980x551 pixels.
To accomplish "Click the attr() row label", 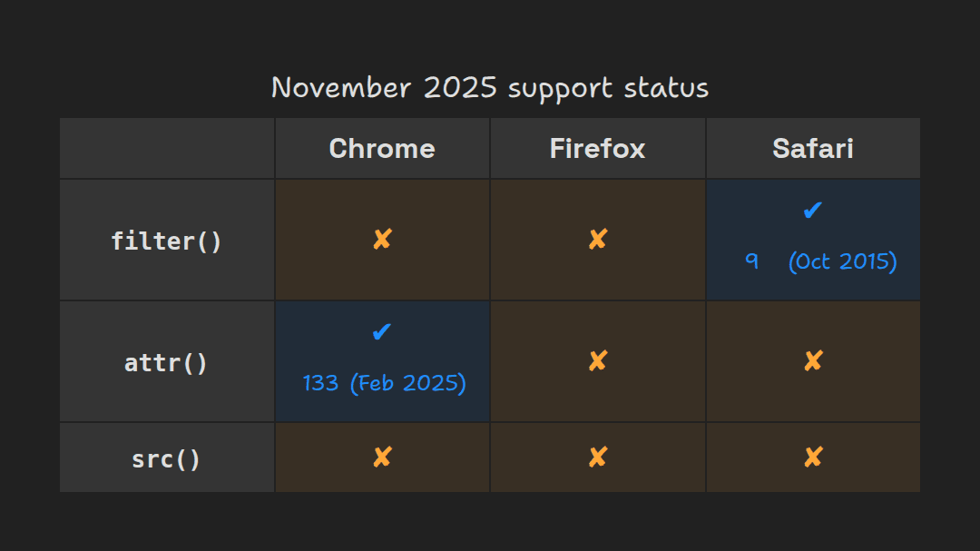I will 167,363.
